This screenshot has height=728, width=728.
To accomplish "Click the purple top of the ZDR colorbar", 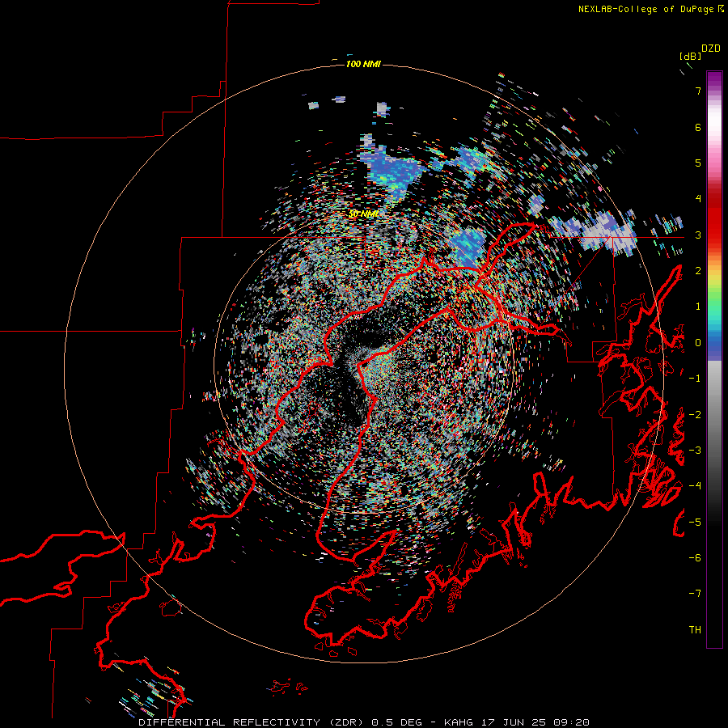I will click(714, 81).
